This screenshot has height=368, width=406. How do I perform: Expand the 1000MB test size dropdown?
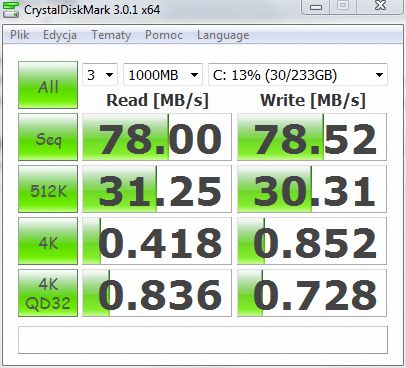tap(163, 75)
